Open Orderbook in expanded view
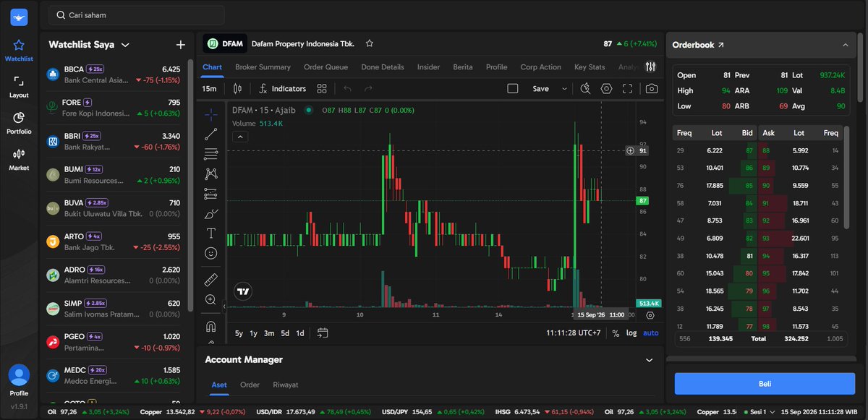Screen dimensions: 868x420 tap(720, 45)
